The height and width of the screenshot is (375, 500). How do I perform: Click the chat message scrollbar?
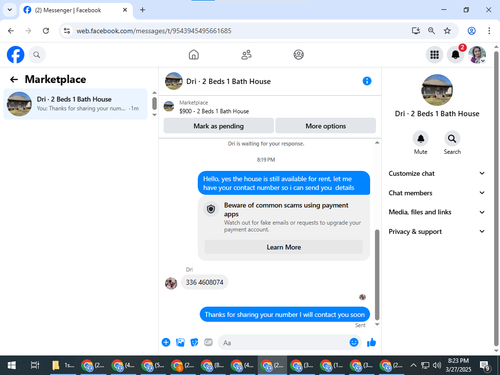click(377, 274)
